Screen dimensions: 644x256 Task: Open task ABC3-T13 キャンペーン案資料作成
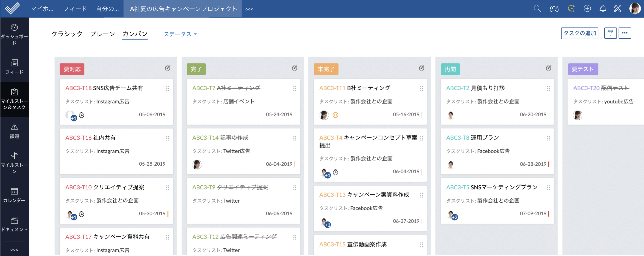(x=364, y=195)
